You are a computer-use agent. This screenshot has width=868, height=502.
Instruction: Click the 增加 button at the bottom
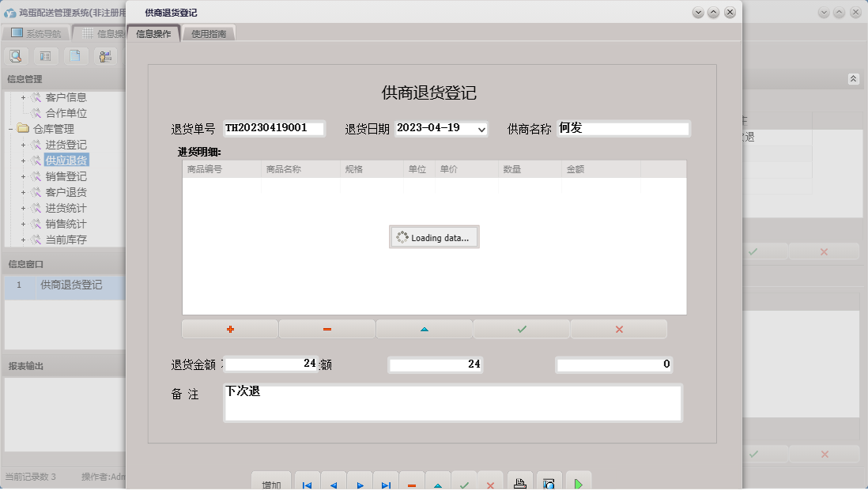pyautogui.click(x=271, y=484)
